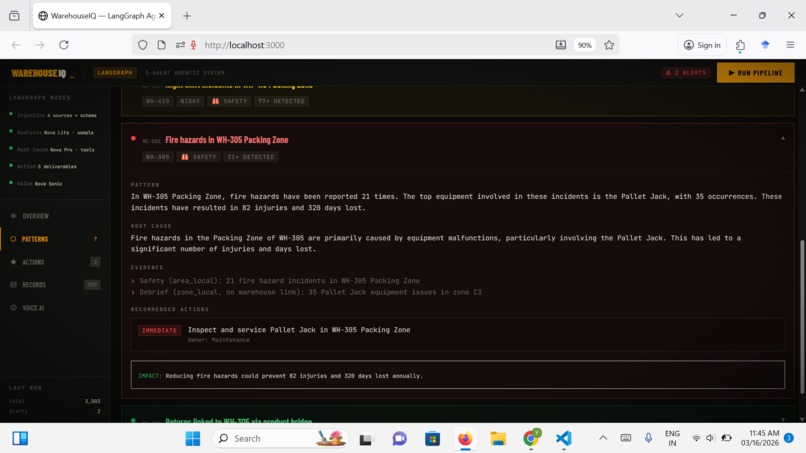Click the Fire hazards in WH-305 Packing Zone title
The image size is (806, 453).
pos(227,140)
